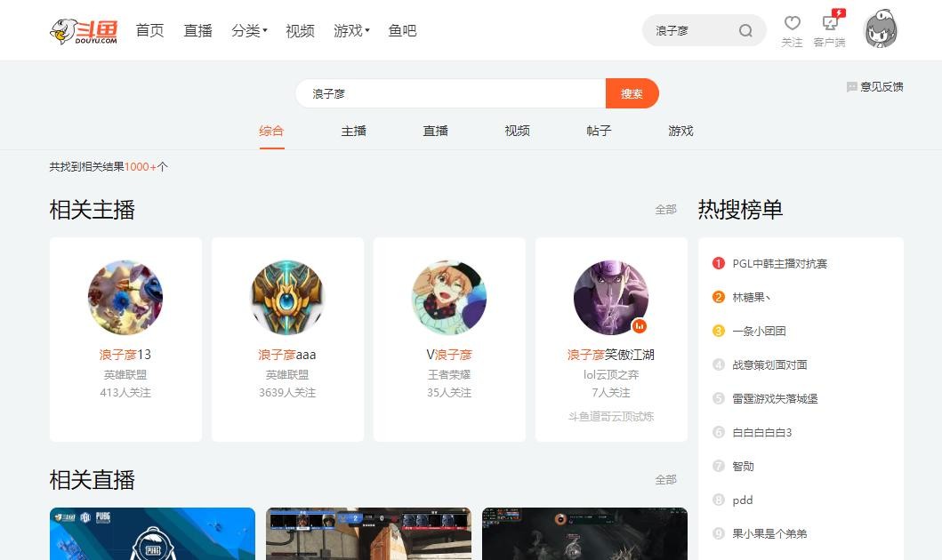Viewport: 942px width, 560px height.
Task: Click the magnifier icon in the top search box
Action: point(745,31)
